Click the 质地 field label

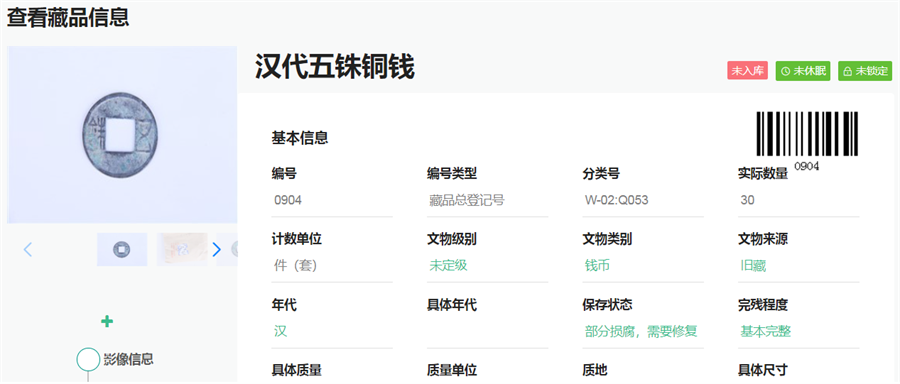pyautogui.click(x=595, y=370)
